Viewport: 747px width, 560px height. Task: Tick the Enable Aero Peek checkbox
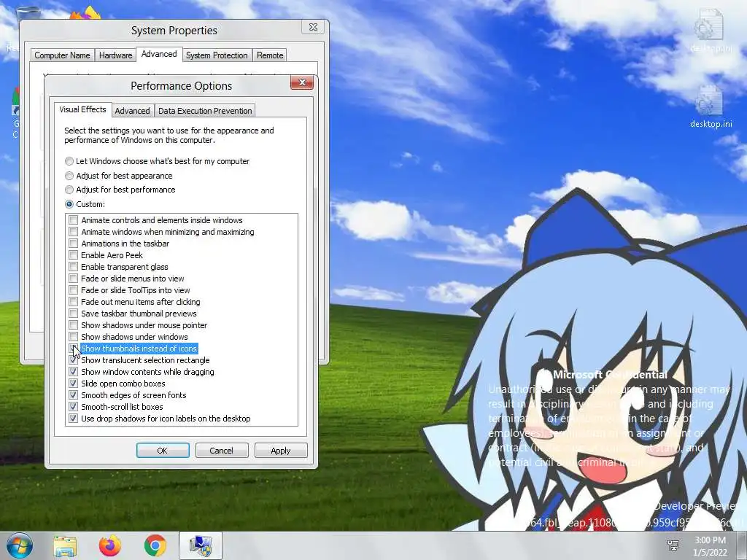[x=74, y=255]
